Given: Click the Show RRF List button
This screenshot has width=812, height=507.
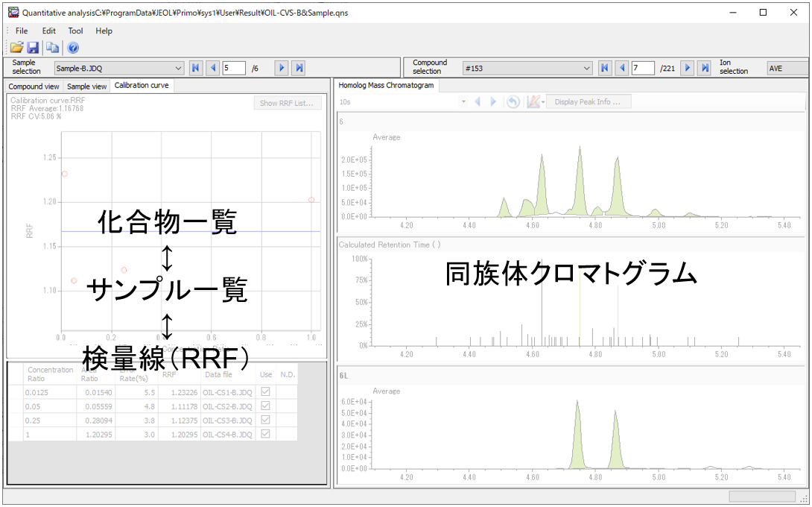Looking at the screenshot, I should click(x=287, y=103).
